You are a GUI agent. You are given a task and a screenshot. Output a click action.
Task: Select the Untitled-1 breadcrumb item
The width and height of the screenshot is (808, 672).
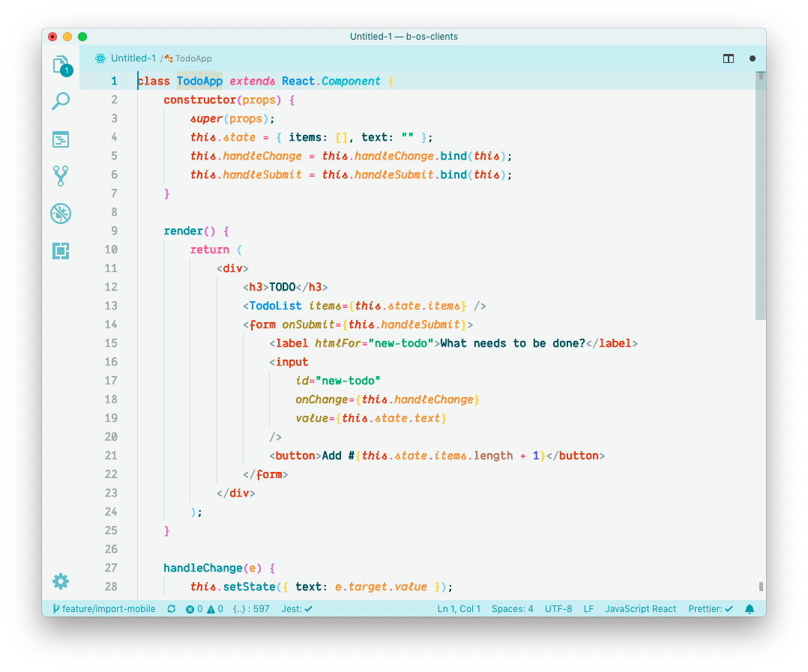click(133, 58)
